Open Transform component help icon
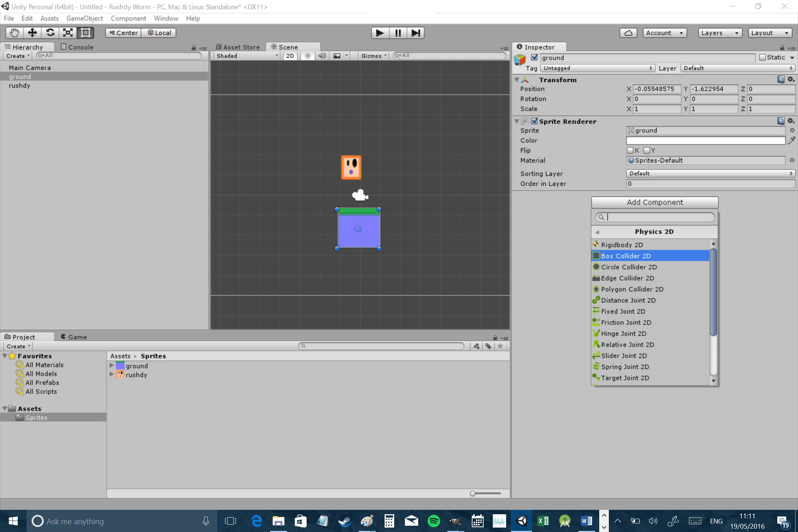This screenshot has width=798, height=532. coord(781,79)
